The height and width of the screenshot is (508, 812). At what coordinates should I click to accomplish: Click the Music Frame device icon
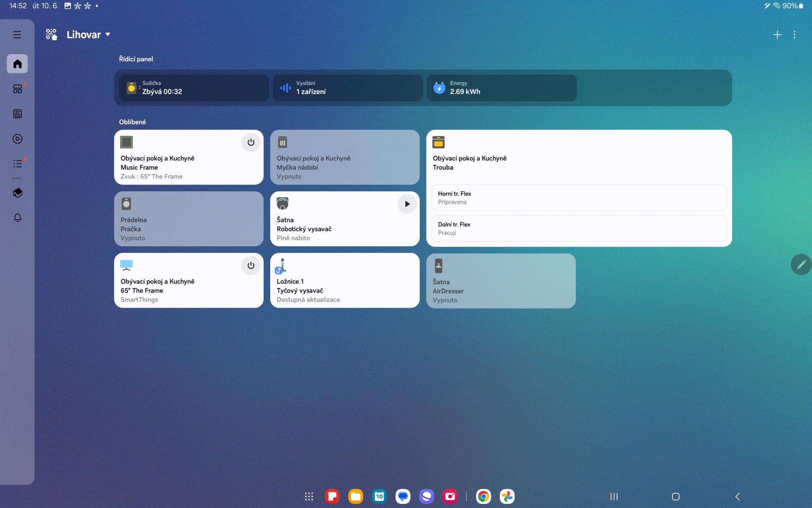coord(126,142)
